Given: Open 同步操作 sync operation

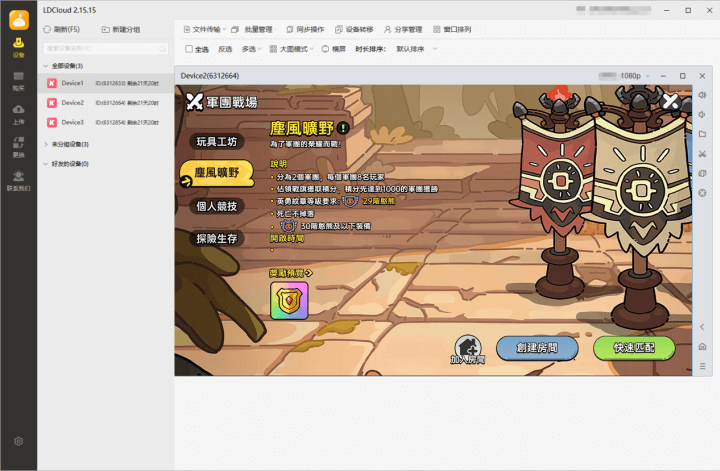Looking at the screenshot, I should (305, 29).
